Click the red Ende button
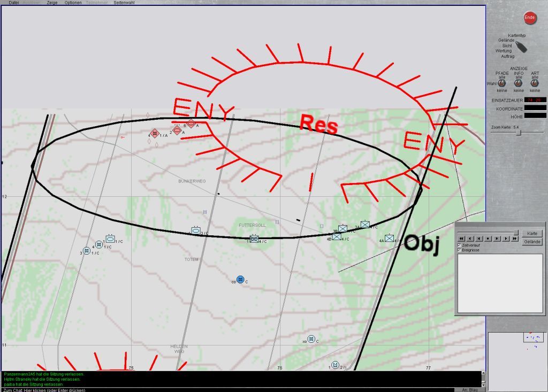Image resolution: width=548 pixels, height=392 pixels. click(x=529, y=18)
